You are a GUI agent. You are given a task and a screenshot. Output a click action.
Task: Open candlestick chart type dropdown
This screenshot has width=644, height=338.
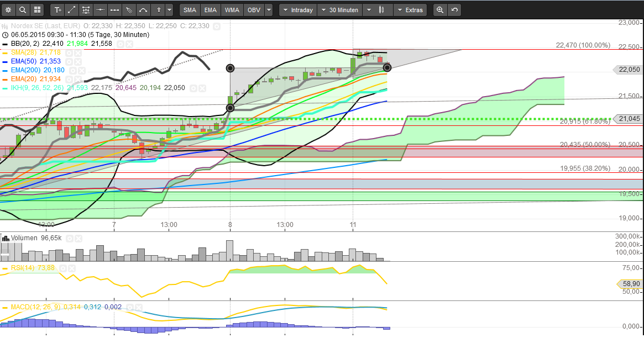pyautogui.click(x=378, y=10)
